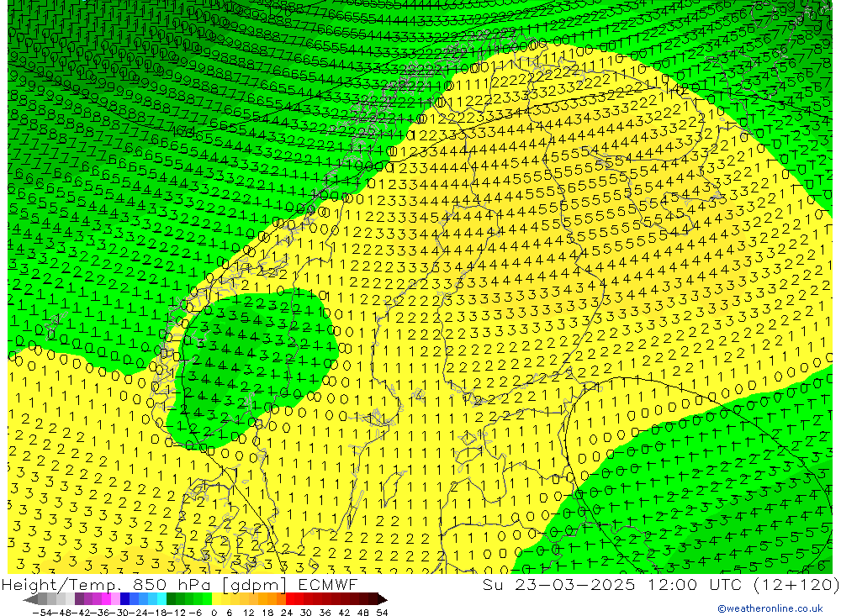Click the purple section of the color legend

click(x=88, y=599)
